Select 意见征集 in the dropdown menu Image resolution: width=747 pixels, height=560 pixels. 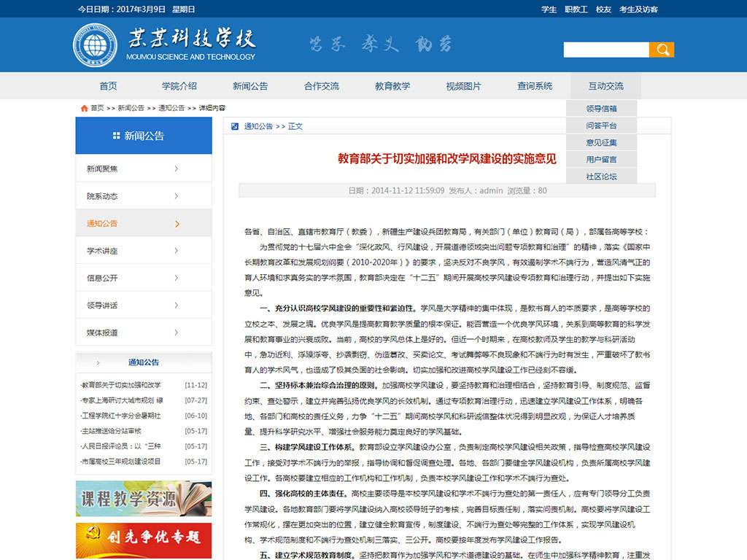[601, 142]
